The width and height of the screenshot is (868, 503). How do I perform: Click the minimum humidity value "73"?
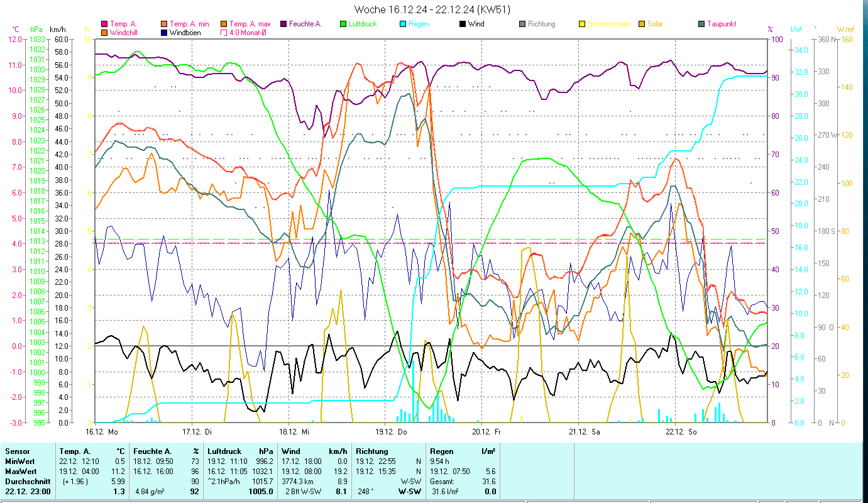click(x=195, y=462)
